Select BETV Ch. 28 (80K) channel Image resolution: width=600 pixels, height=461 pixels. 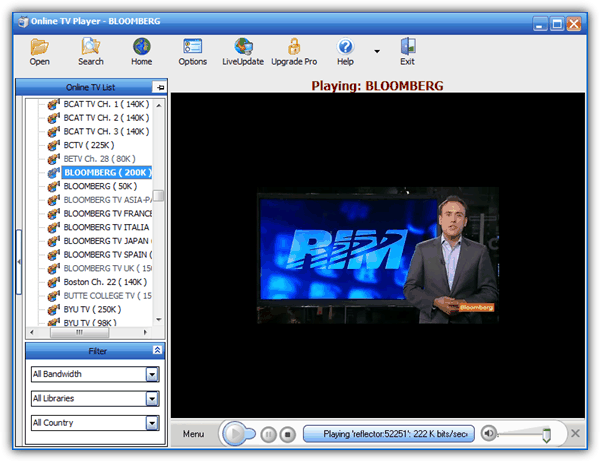pyautogui.click(x=99, y=159)
